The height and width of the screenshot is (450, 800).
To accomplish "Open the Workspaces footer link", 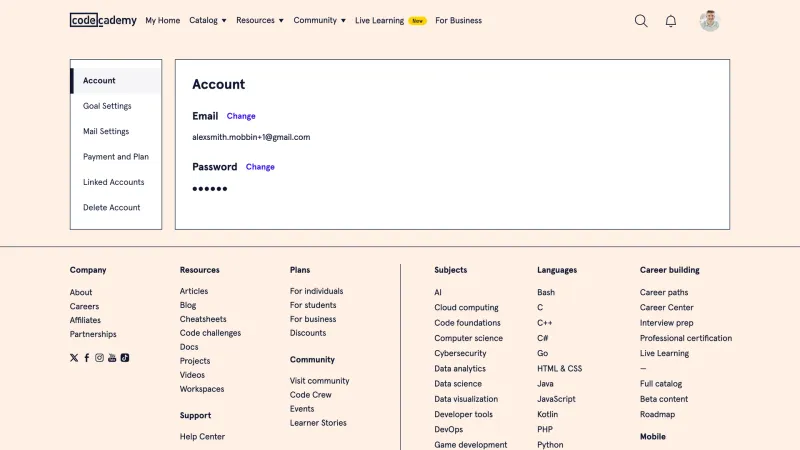I will click(202, 389).
